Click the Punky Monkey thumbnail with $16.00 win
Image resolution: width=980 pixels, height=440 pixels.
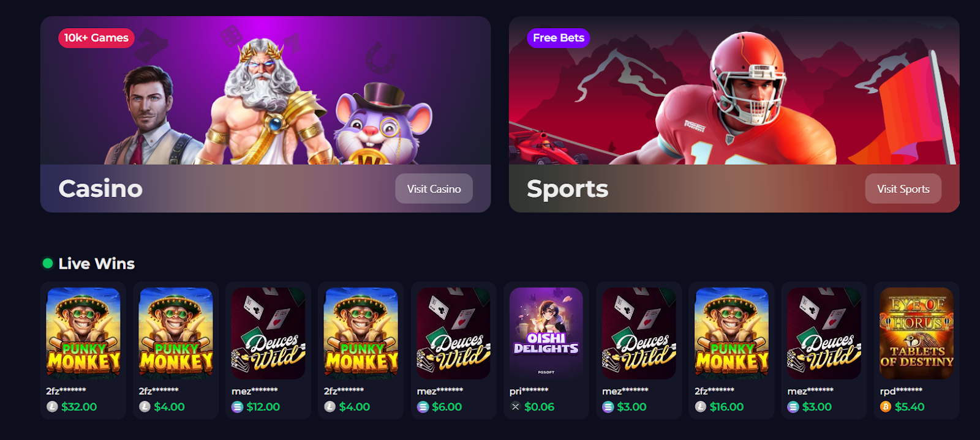click(731, 334)
